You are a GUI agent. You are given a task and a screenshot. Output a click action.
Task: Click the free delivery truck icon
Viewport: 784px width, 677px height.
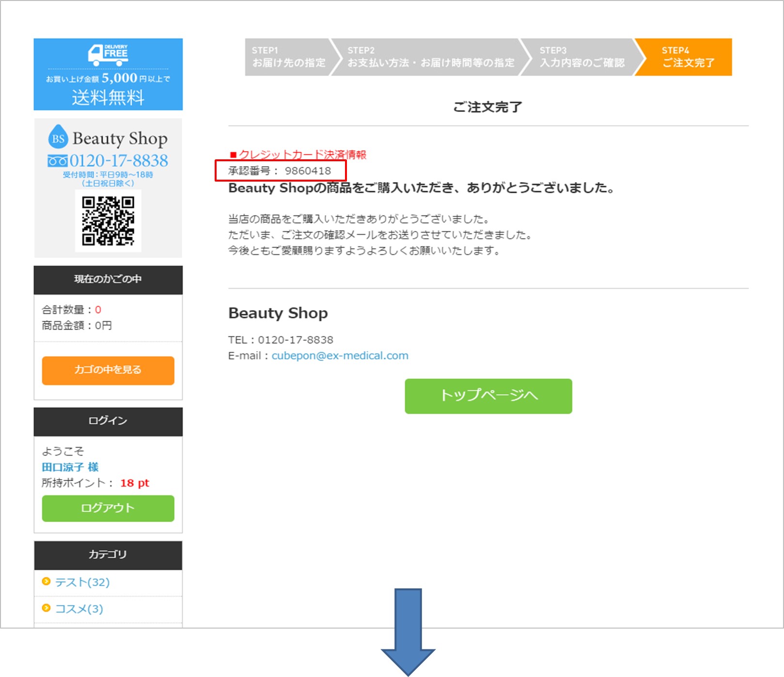coord(108,55)
